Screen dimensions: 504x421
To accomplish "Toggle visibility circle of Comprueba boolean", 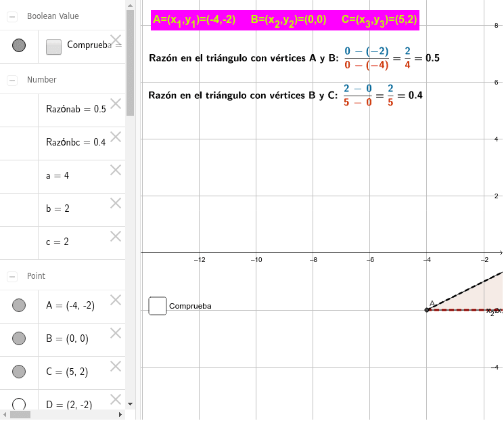I will coord(19,45).
